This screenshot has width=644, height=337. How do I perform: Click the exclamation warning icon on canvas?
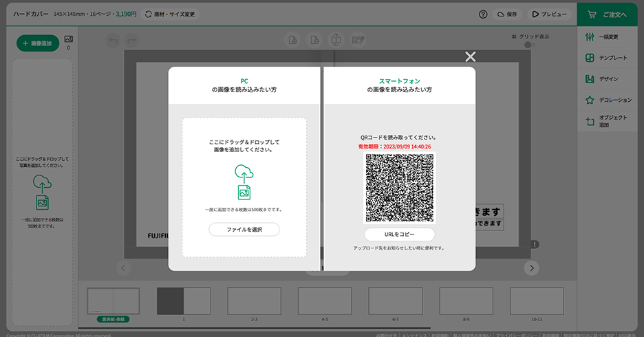coord(535,244)
